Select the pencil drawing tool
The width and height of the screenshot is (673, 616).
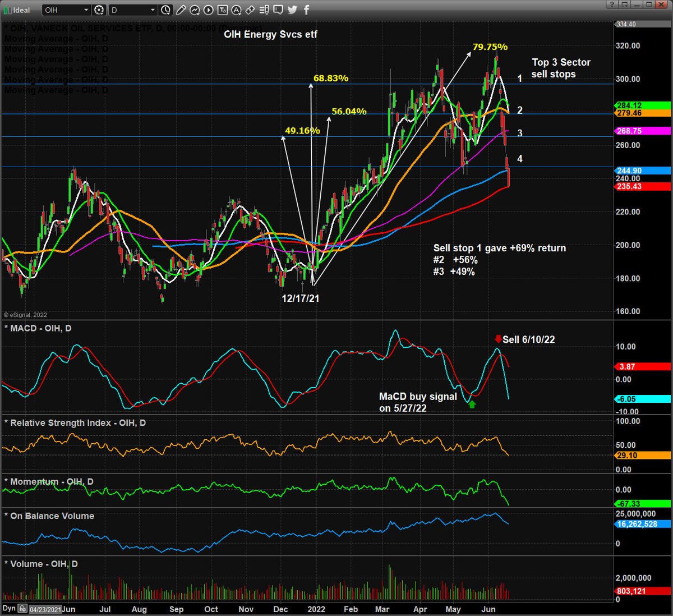(x=181, y=10)
